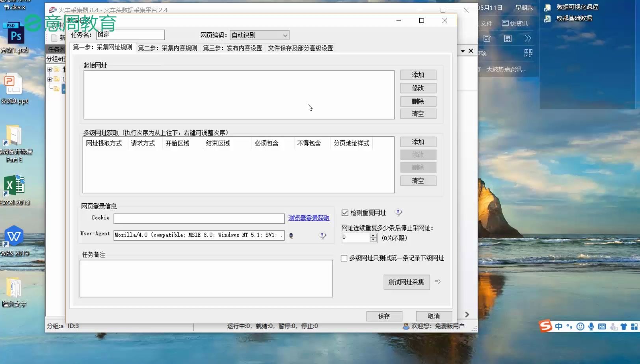Click the up arrow on the repeat count spinner
The width and height of the screenshot is (640, 364).
[x=373, y=235]
